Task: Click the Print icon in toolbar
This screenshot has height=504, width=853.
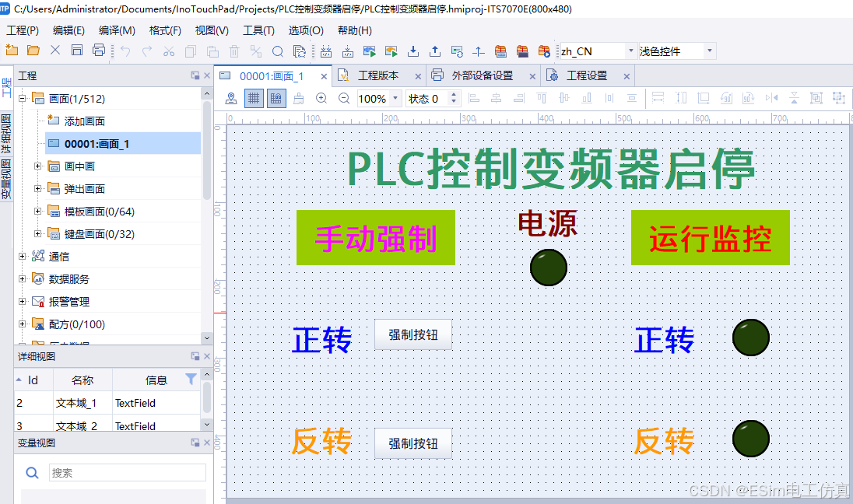Action: coord(99,51)
